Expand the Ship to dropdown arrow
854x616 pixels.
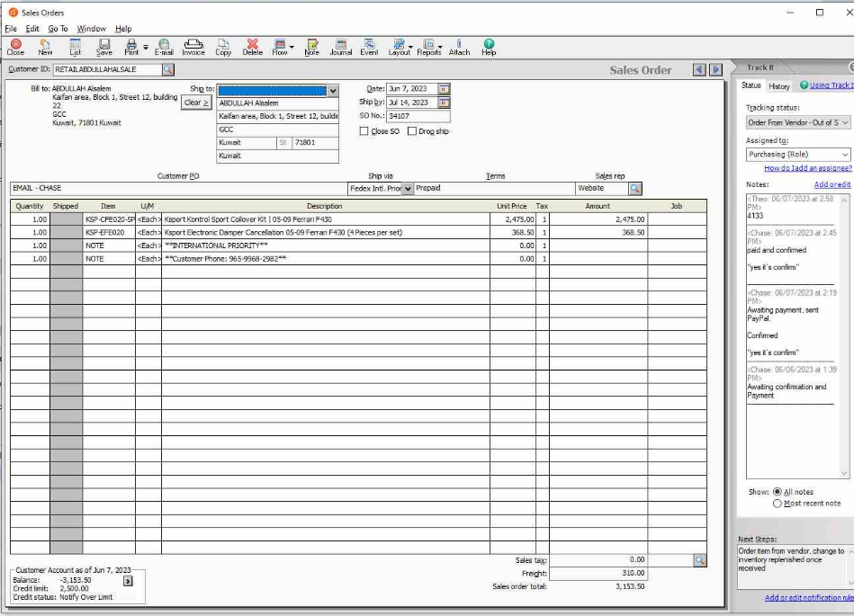pyautogui.click(x=333, y=91)
